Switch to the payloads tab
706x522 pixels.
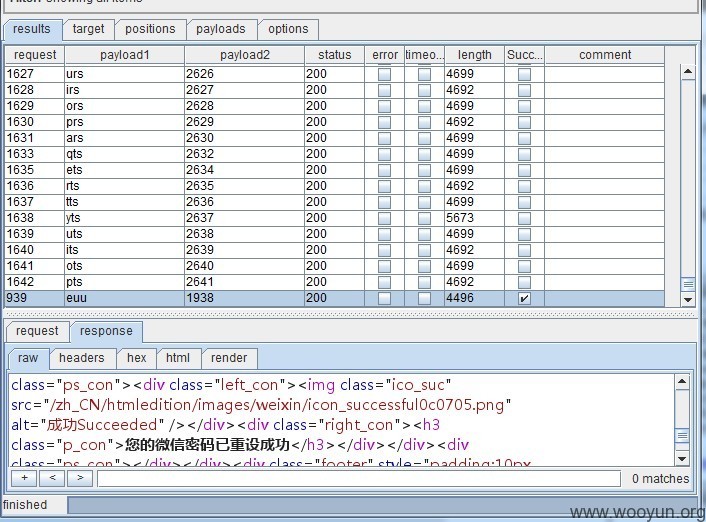click(x=221, y=29)
